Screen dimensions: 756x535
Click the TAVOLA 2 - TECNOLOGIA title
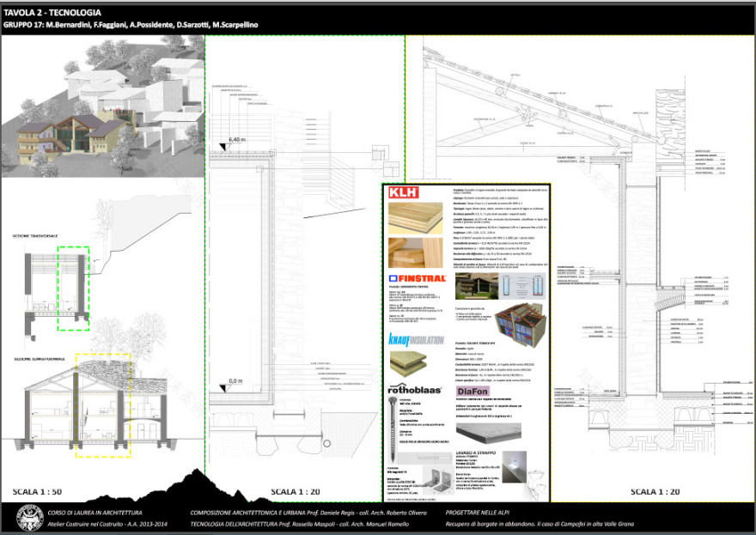pos(52,13)
